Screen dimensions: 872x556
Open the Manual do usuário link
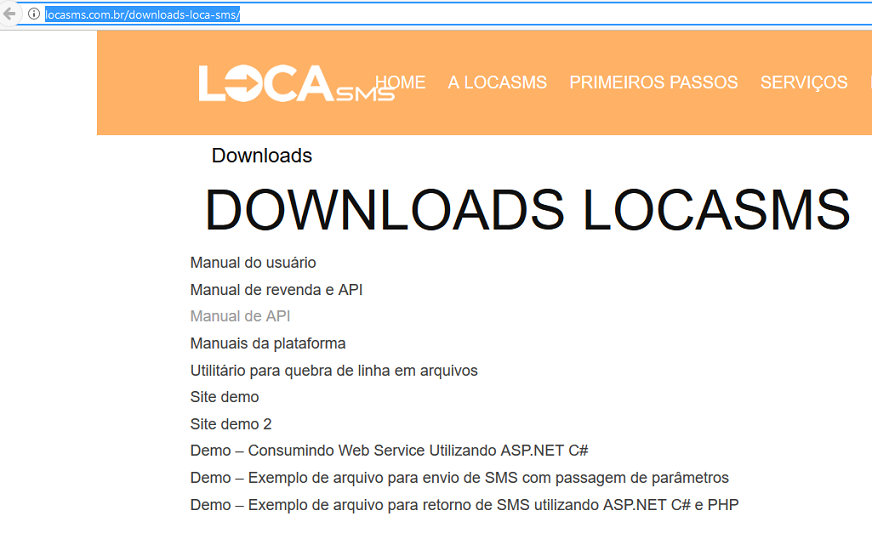(253, 262)
